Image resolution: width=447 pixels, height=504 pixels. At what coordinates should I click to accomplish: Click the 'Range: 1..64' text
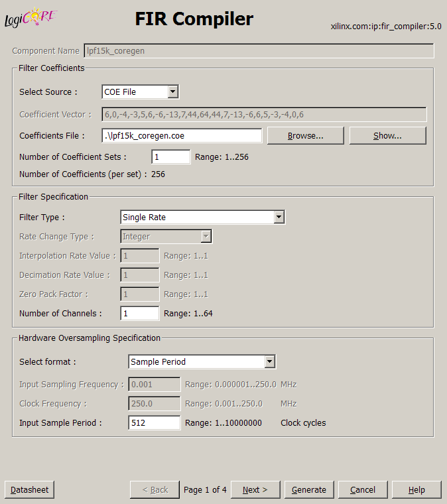(188, 314)
